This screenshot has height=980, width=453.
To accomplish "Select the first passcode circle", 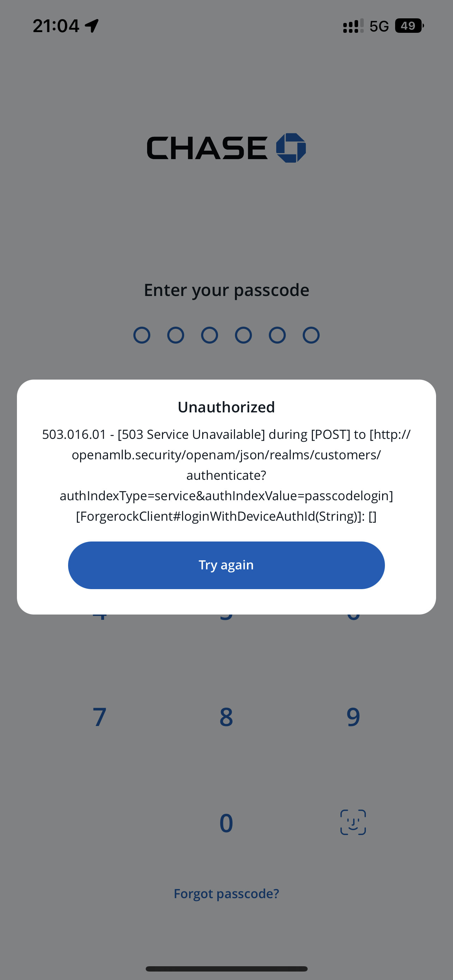I will (x=142, y=335).
